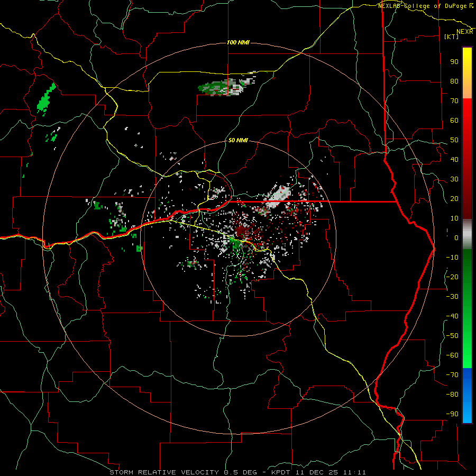The width and height of the screenshot is (476, 476).
Task: Click the -40 value on the velocity scale
Action: [x=452, y=316]
